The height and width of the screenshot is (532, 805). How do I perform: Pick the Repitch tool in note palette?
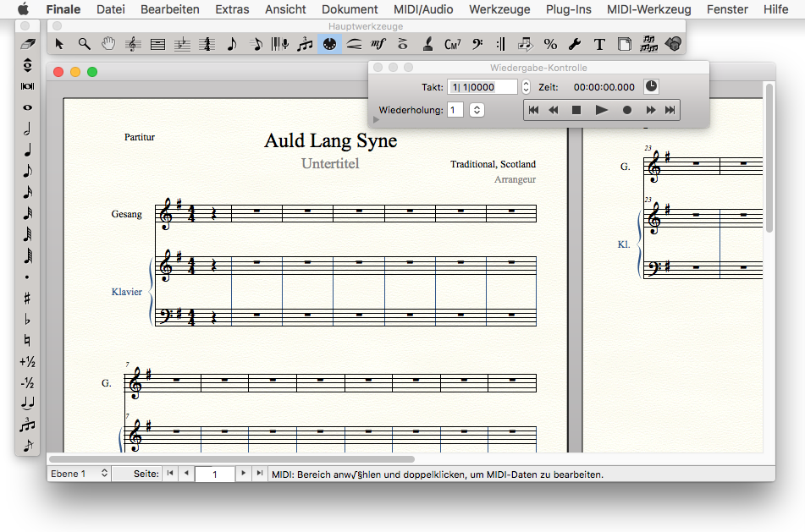coord(28,65)
